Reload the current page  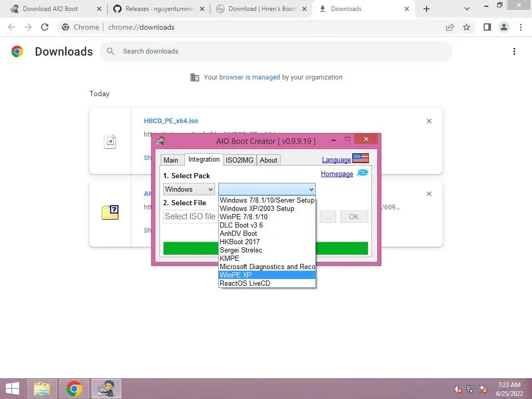(45, 27)
